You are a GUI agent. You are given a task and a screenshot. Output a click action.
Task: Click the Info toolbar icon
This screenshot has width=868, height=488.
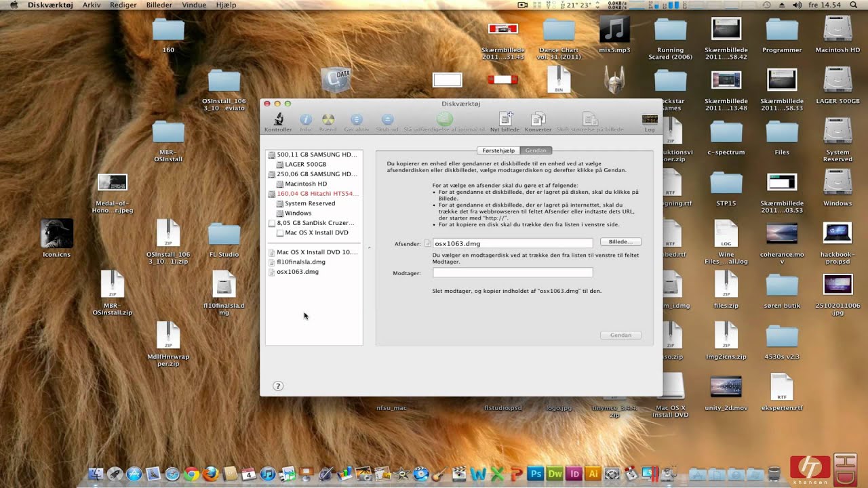click(306, 121)
